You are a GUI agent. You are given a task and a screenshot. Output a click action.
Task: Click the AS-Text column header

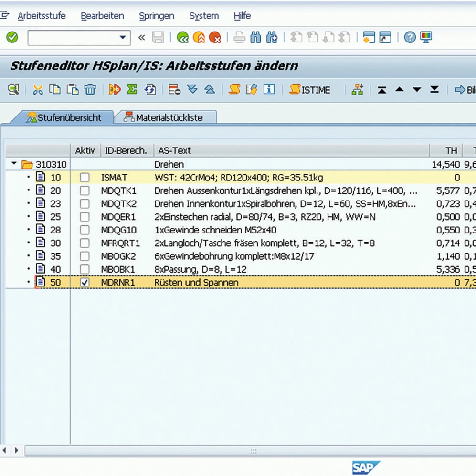coord(291,150)
